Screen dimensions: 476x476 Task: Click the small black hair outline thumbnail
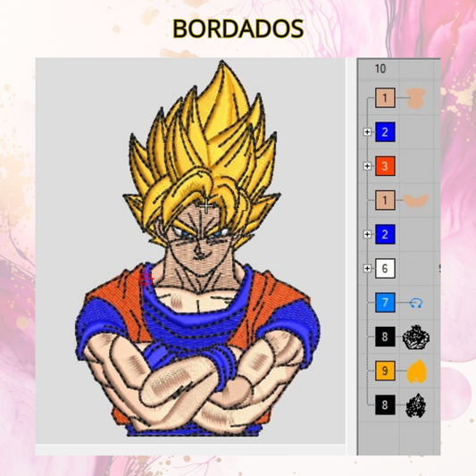[416, 405]
